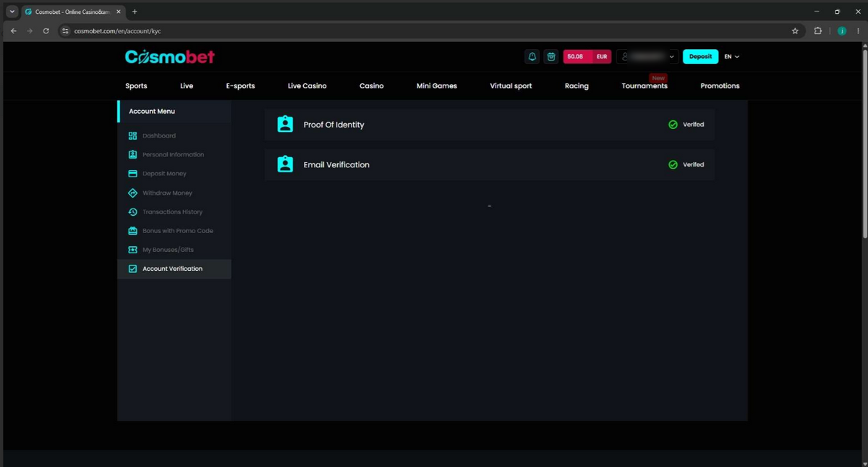
Task: Open the E-sports section
Action: coord(240,85)
